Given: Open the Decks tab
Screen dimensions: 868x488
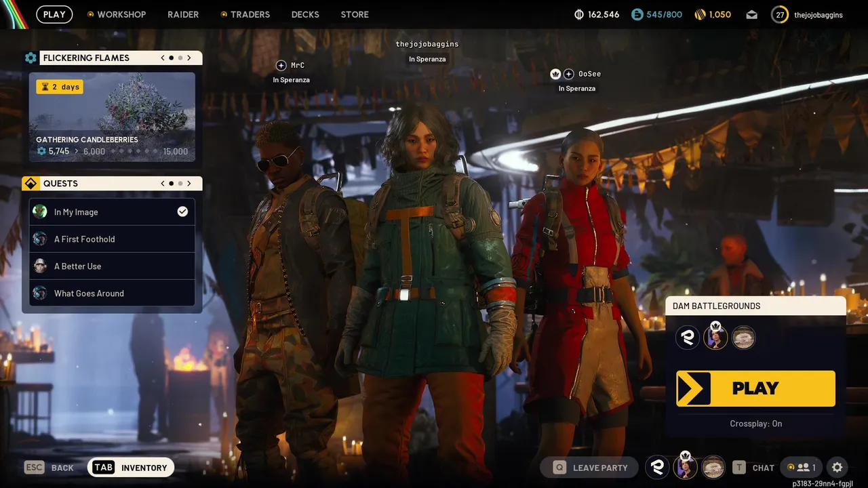Looking at the screenshot, I should pyautogui.click(x=305, y=14).
